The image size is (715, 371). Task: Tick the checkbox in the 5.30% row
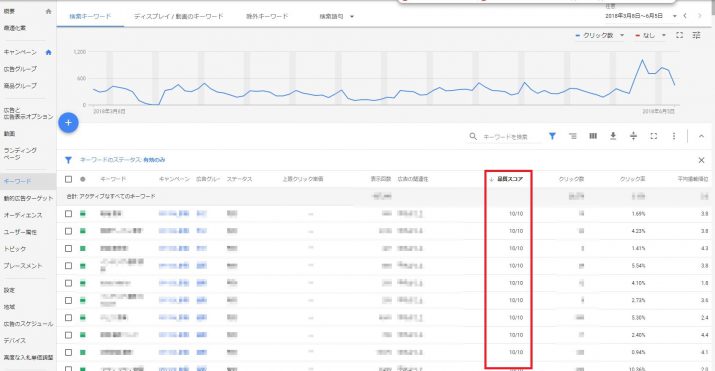68,318
